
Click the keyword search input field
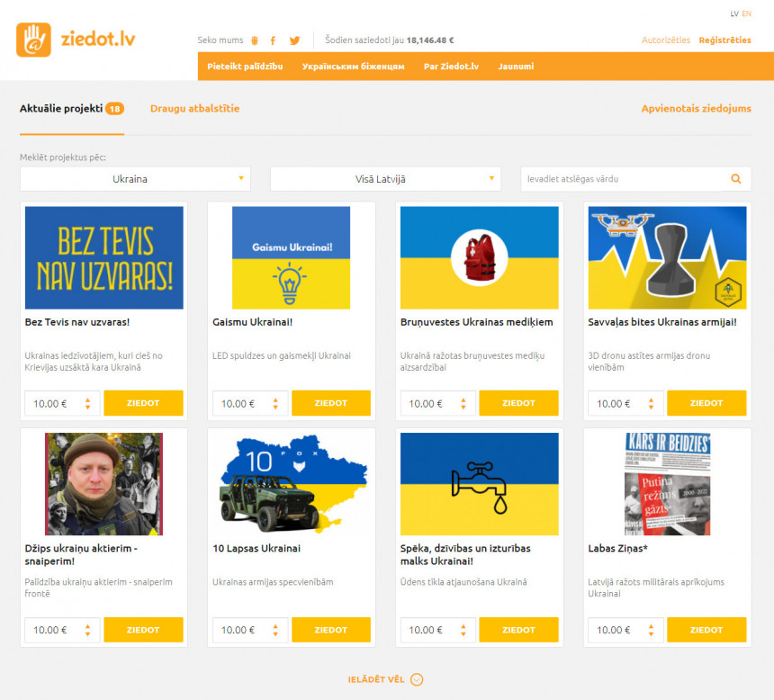(625, 179)
